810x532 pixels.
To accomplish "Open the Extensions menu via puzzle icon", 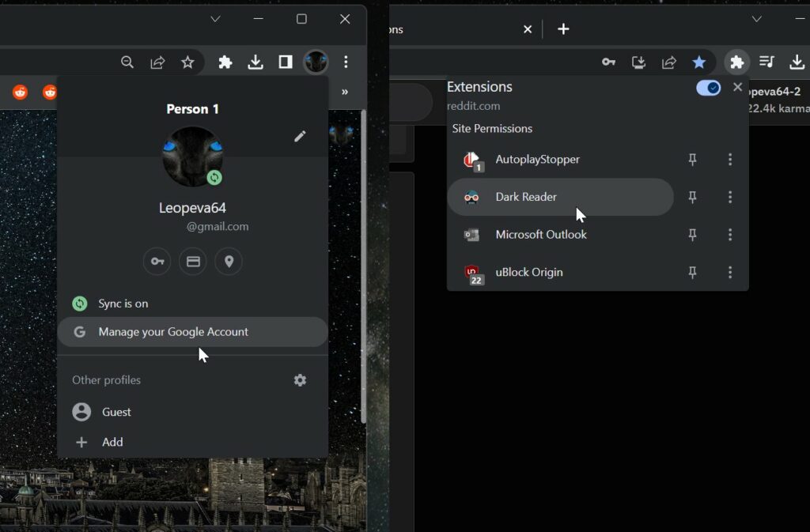I will [225, 62].
